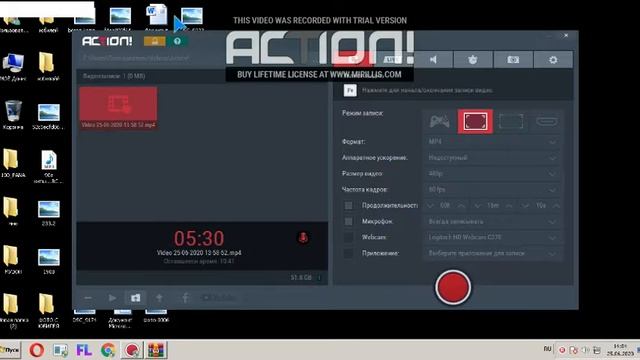640x360 pixels.
Task: Toggle the Микрофон checkbox
Action: click(348, 221)
